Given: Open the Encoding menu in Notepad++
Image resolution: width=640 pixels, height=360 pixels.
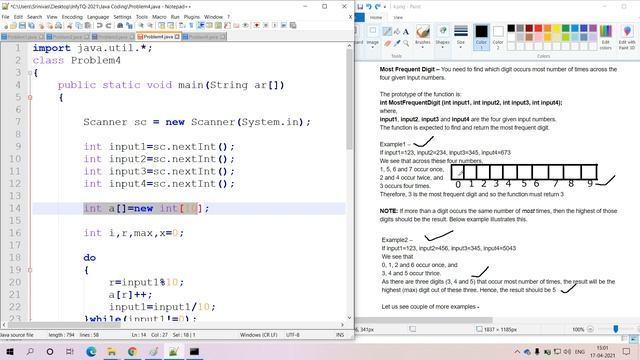Looking at the screenshot, I should [x=72, y=17].
